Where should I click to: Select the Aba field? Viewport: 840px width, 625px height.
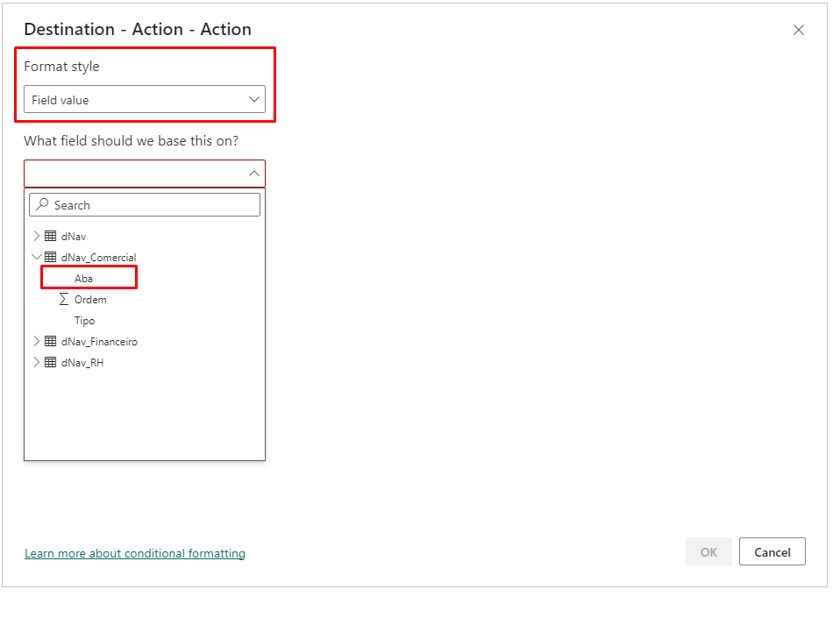(84, 278)
